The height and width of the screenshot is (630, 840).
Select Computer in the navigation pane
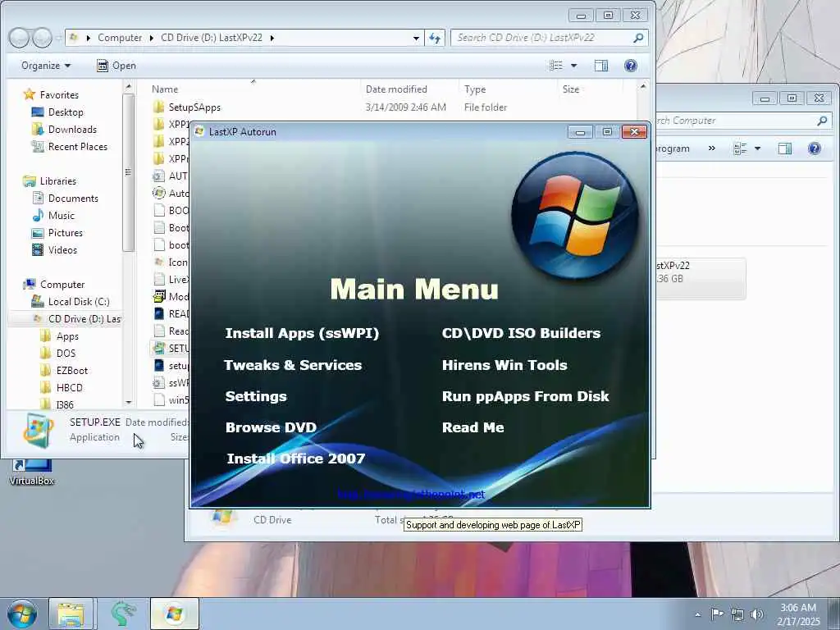point(62,285)
